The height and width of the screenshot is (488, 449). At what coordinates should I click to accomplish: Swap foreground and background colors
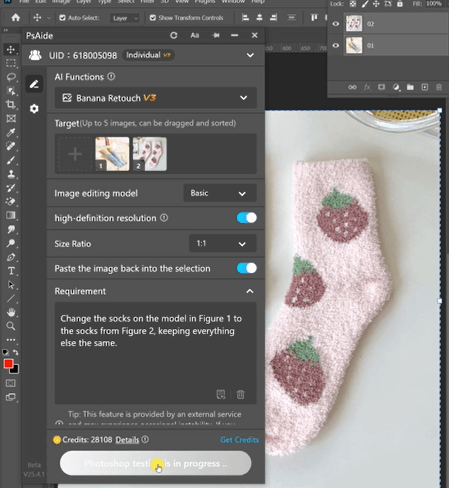pos(16,352)
